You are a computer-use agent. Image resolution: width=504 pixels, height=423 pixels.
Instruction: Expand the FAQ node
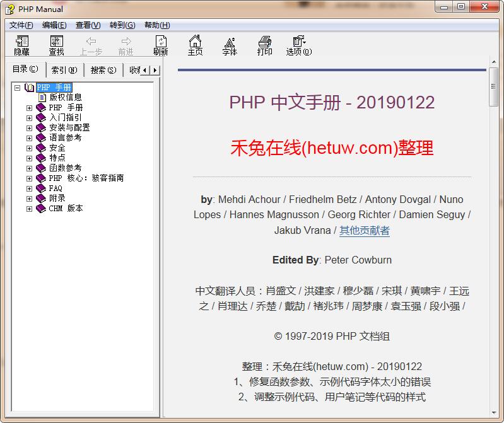point(29,188)
